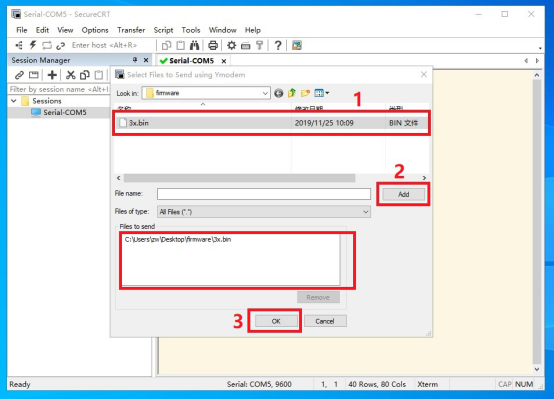Click the Cancel button
Screen dimensions: 554x399
coord(325,321)
